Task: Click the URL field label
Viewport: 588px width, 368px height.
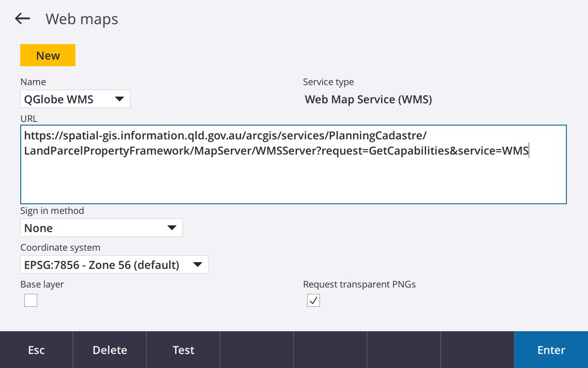Action: pyautogui.click(x=29, y=119)
